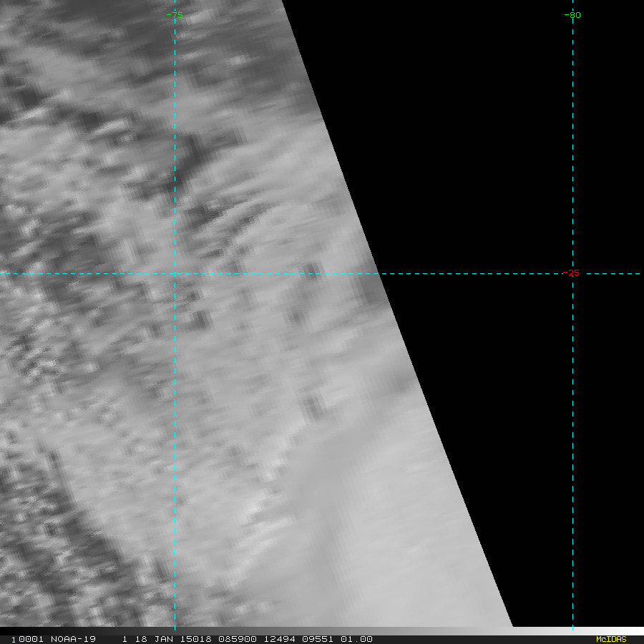Click the white bar at bottom right
This screenshot has height=644, width=644.
578,630
